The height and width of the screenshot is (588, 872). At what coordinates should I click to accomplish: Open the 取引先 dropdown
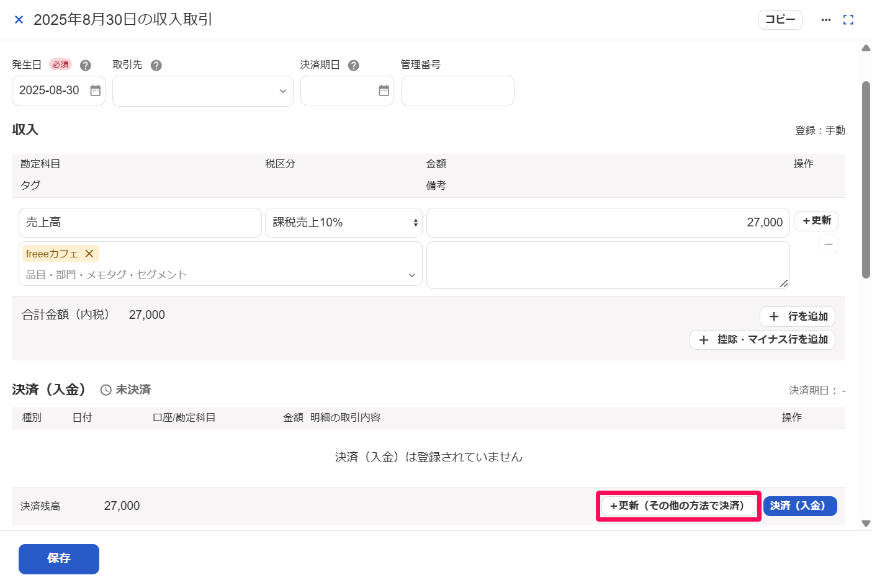tap(203, 91)
